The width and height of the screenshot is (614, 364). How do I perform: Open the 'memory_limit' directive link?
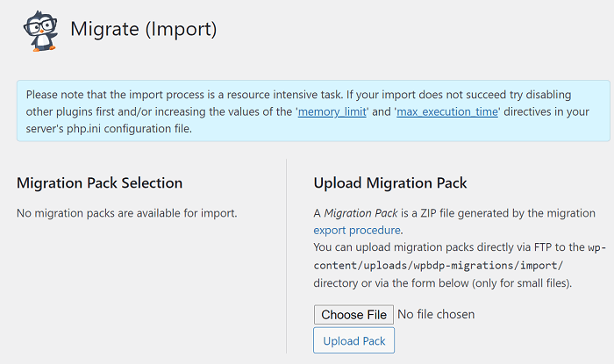pyautogui.click(x=332, y=112)
